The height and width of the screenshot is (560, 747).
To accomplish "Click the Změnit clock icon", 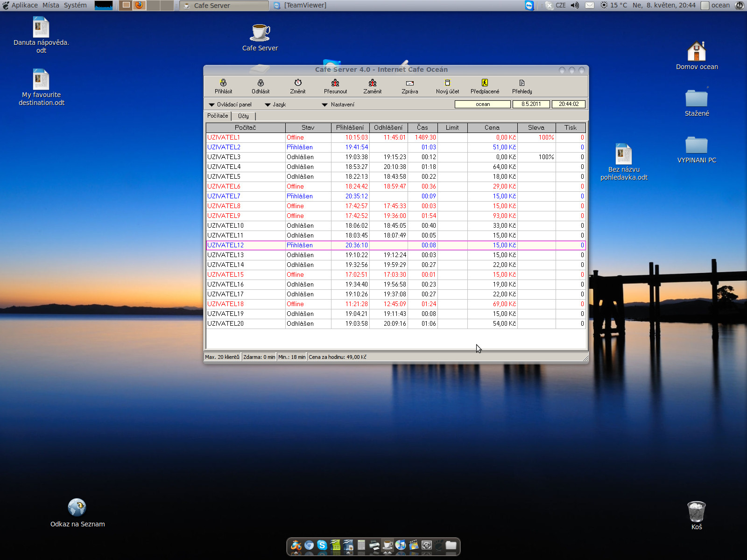I will point(298,86).
